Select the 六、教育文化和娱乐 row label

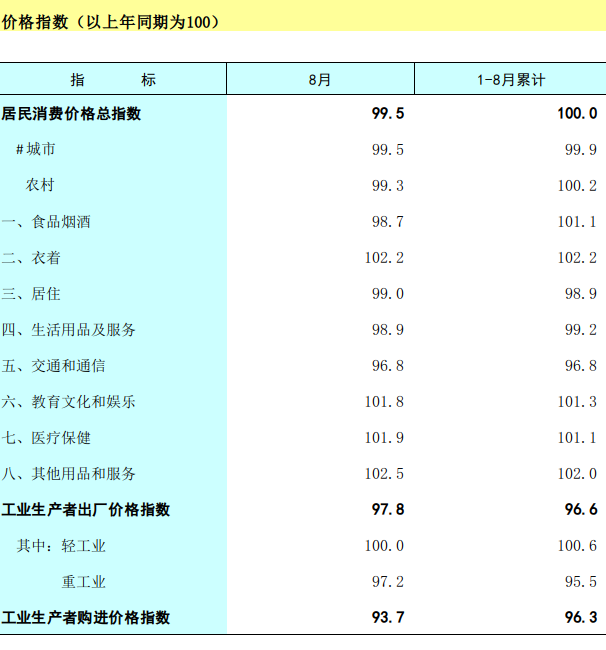click(68, 402)
